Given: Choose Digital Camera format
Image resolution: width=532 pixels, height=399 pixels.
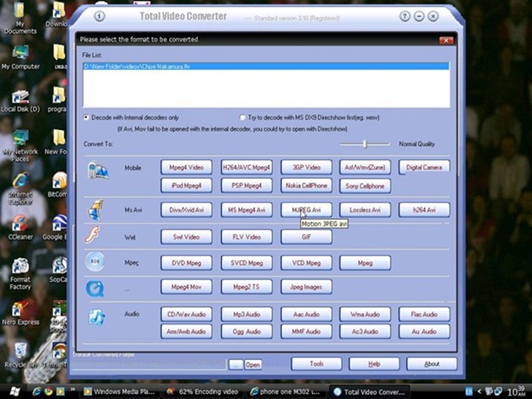Looking at the screenshot, I should (424, 167).
